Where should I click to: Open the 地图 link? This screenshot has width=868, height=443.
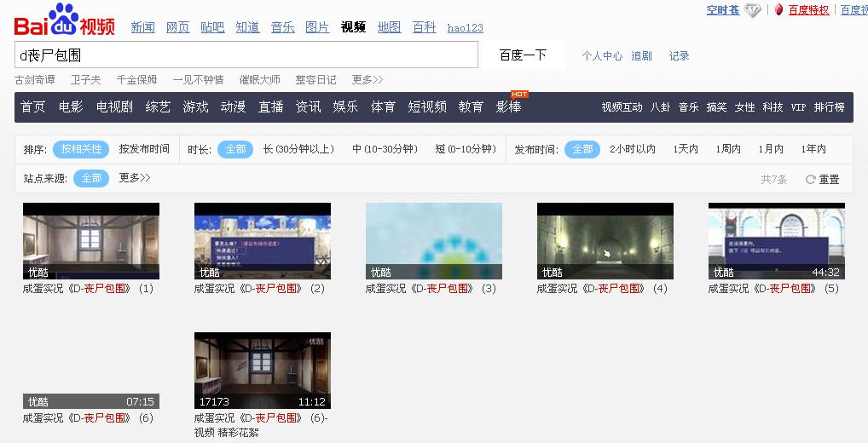(389, 27)
